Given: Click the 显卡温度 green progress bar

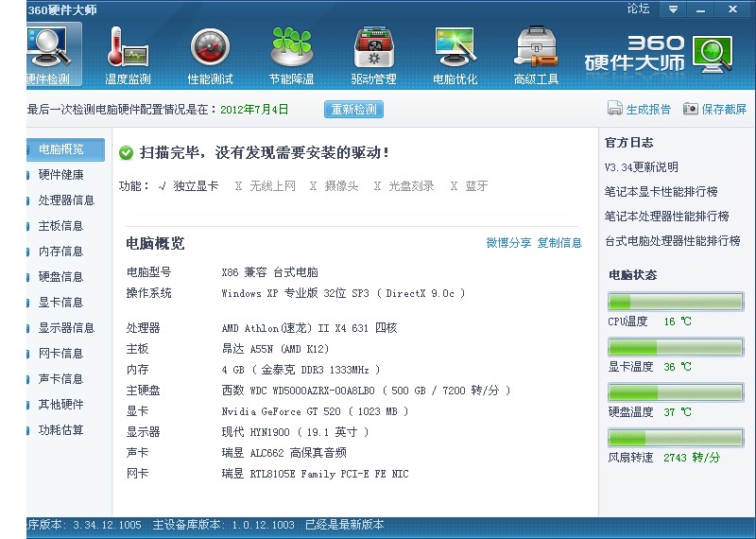Looking at the screenshot, I should (x=676, y=347).
